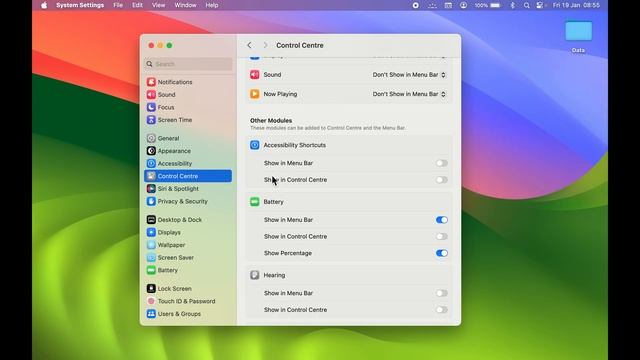640x360 pixels.
Task: Open Users & Groups settings
Action: (x=174, y=314)
